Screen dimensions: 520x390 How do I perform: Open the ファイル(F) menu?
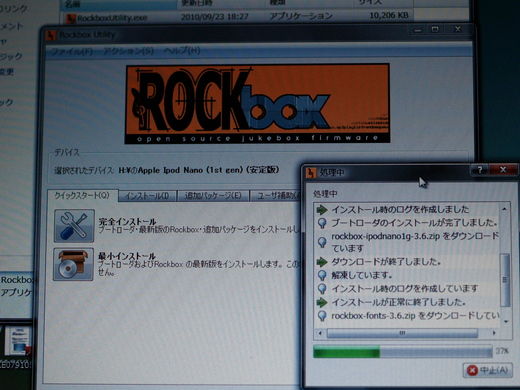click(x=71, y=51)
